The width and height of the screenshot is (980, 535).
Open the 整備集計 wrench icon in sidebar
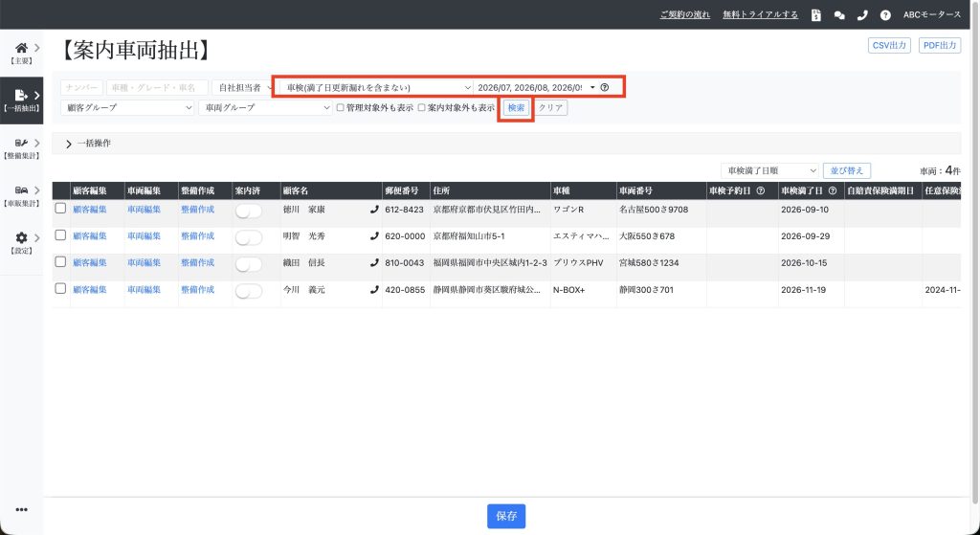21,144
